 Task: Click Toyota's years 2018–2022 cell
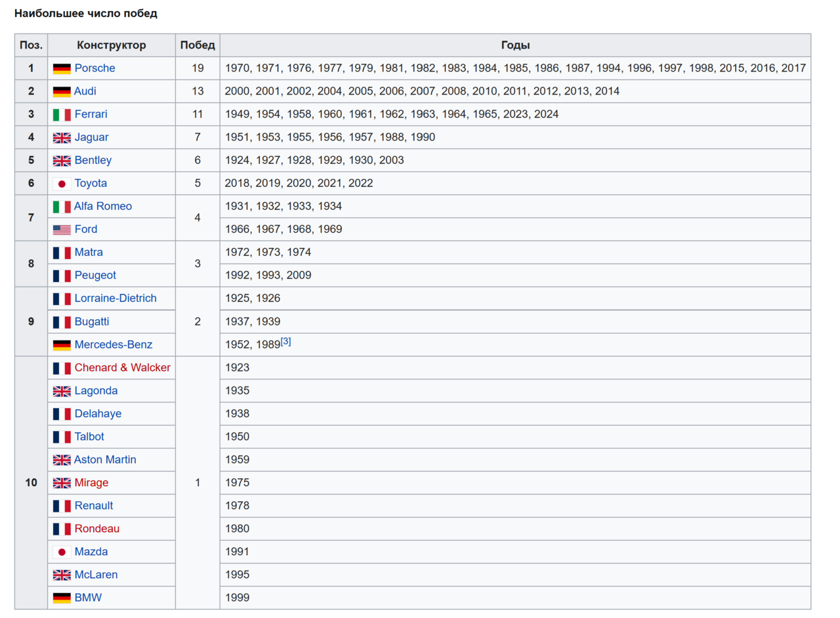tap(515, 183)
